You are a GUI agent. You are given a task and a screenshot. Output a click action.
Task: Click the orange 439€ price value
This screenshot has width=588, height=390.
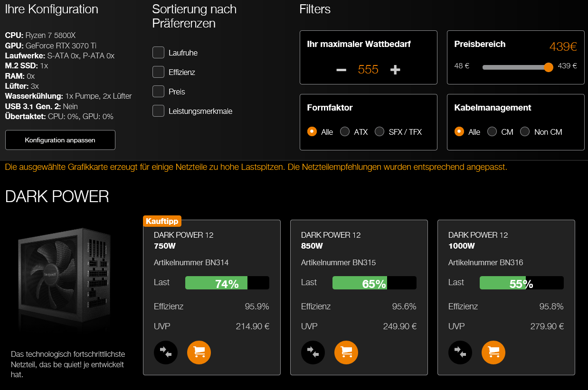click(563, 46)
